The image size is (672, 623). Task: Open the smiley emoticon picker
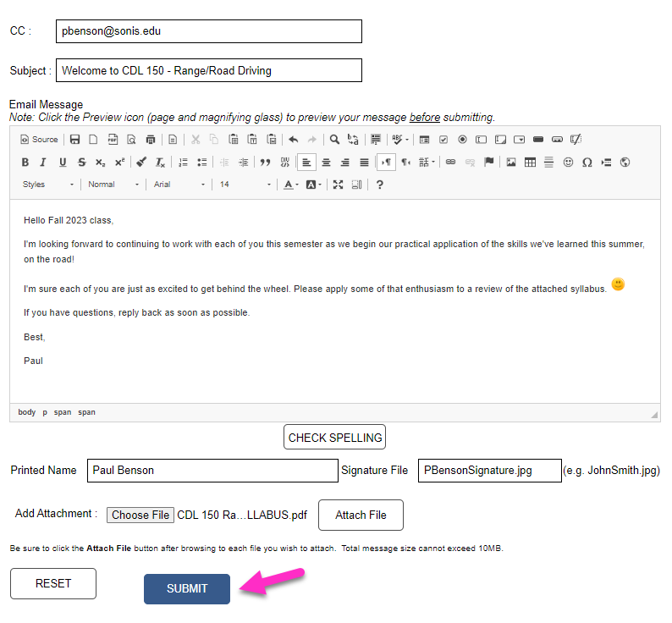(x=568, y=162)
